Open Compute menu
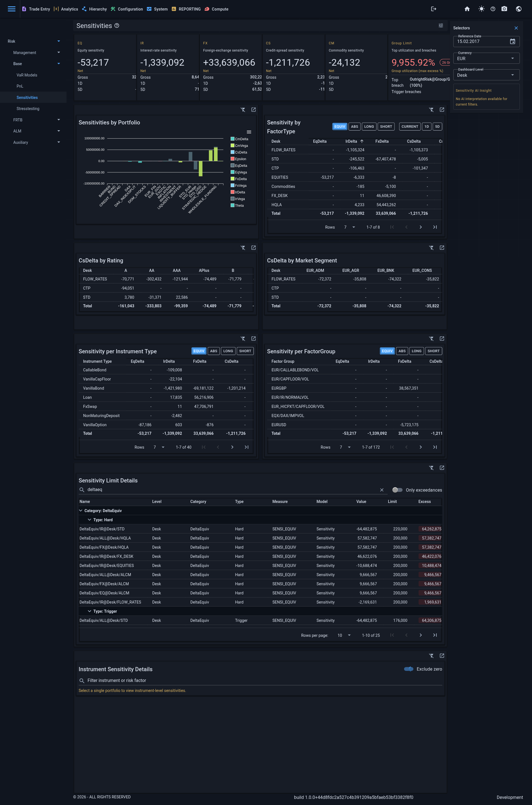The height and width of the screenshot is (805, 532). pyautogui.click(x=216, y=9)
